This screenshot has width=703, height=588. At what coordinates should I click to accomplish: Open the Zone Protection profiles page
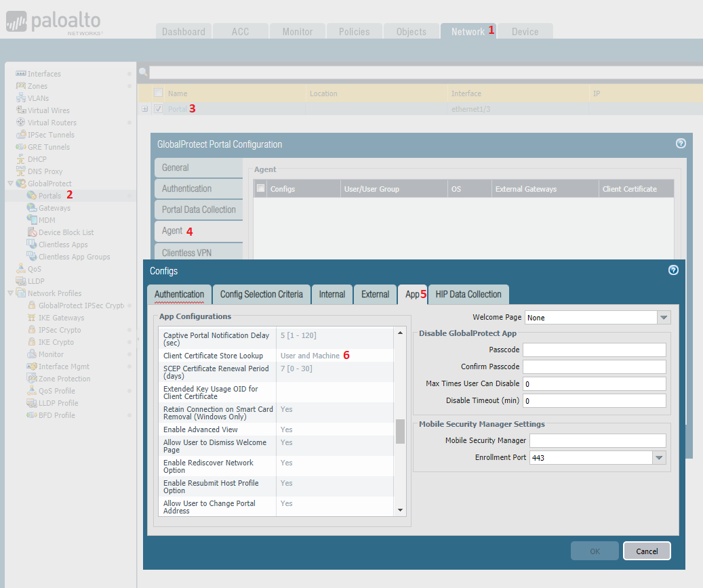pos(64,378)
